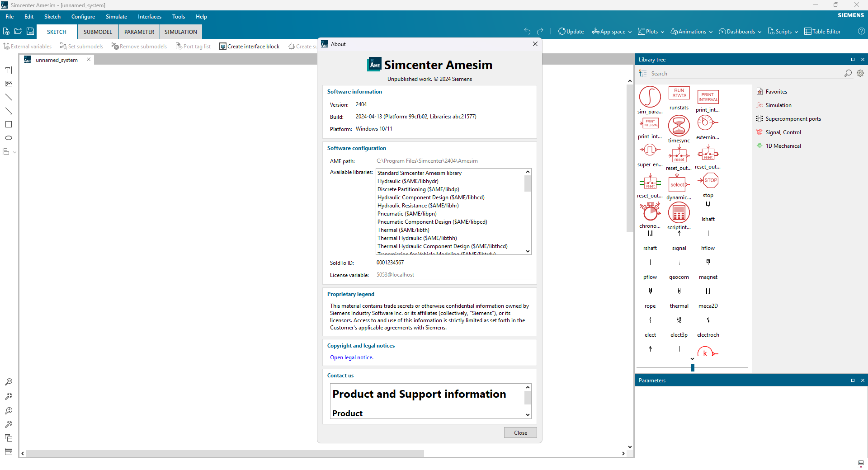This screenshot has height=470, width=868.
Task: Select the ellipse drawing tool
Action: click(x=8, y=138)
